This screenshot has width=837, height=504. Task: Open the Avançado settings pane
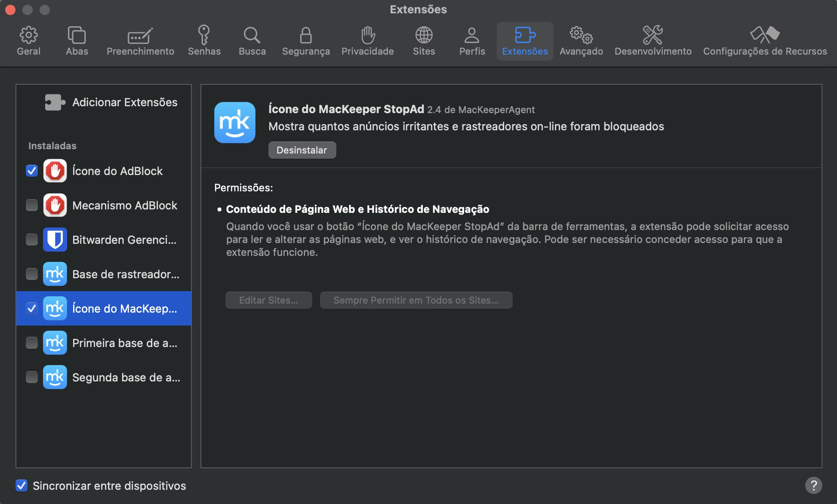(581, 40)
